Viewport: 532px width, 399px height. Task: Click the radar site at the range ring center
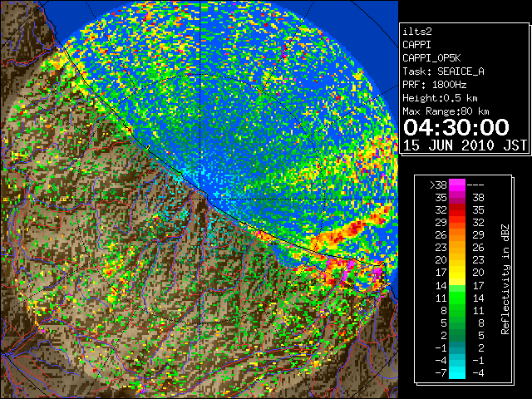tap(200, 199)
